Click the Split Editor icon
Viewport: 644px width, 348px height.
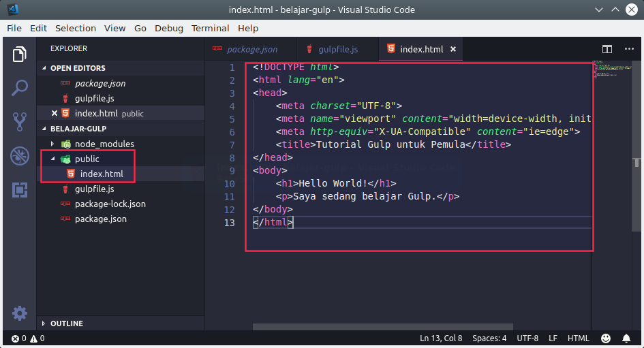(607, 49)
